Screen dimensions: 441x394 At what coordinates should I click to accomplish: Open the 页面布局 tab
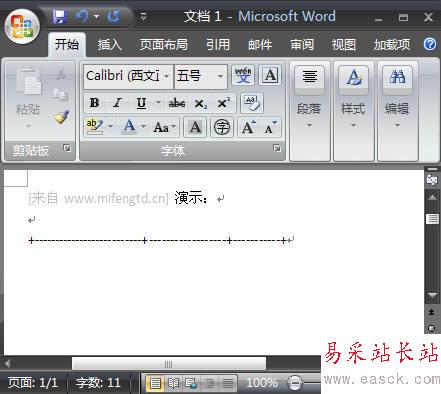click(164, 44)
